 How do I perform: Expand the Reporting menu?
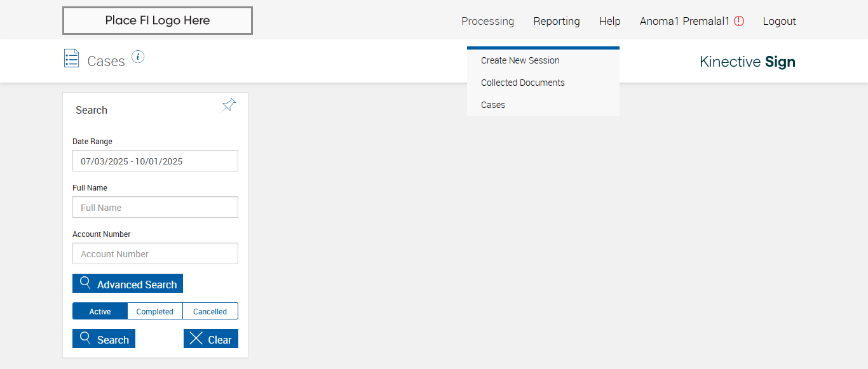pos(557,21)
